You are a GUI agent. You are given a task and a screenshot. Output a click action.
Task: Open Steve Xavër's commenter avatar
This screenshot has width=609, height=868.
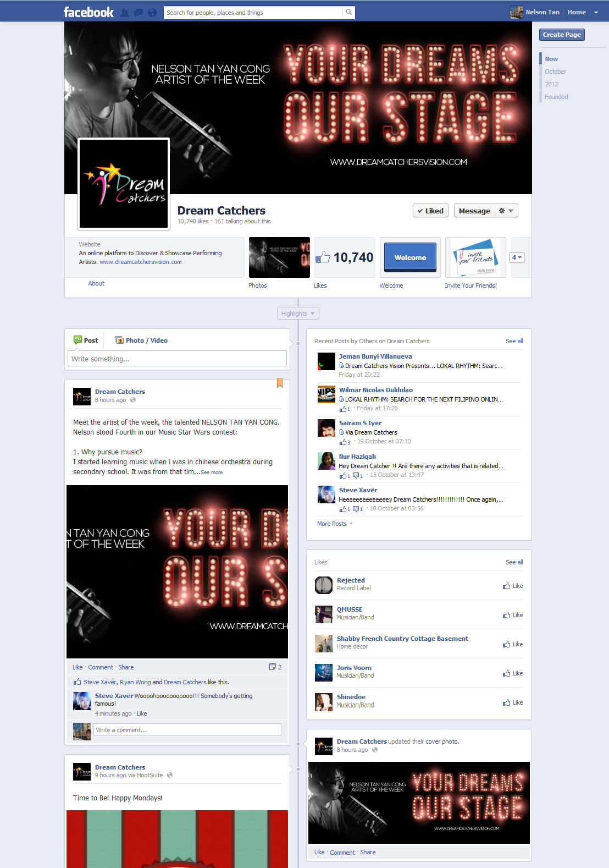pos(82,701)
